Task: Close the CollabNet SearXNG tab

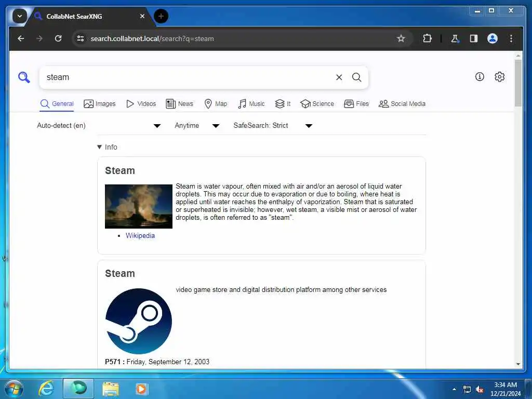Action: pos(142,16)
